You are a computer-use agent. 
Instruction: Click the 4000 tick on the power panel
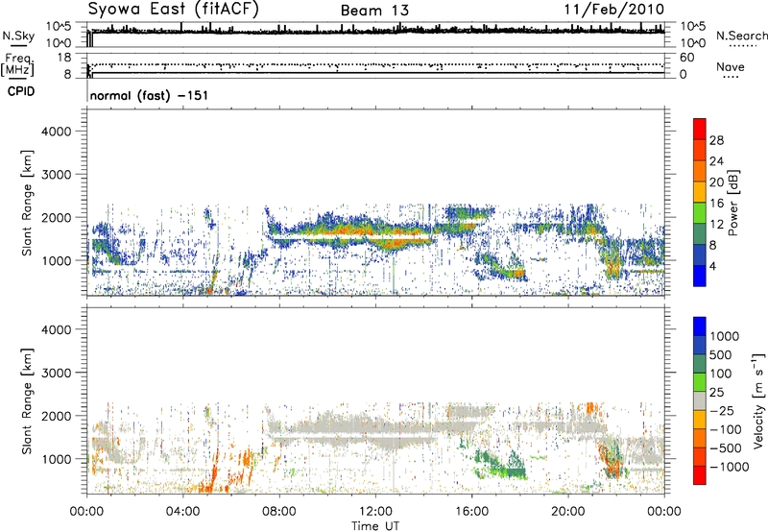coord(57,132)
